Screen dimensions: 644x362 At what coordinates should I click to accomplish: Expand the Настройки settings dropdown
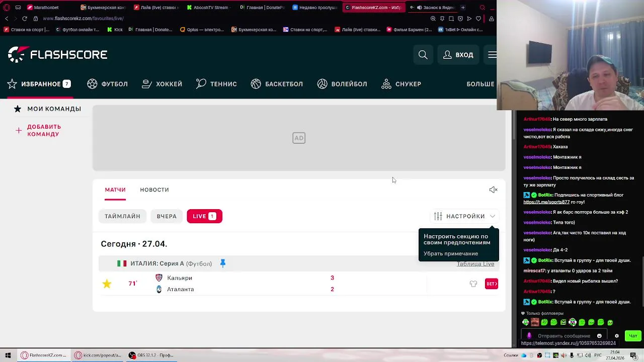tap(465, 216)
